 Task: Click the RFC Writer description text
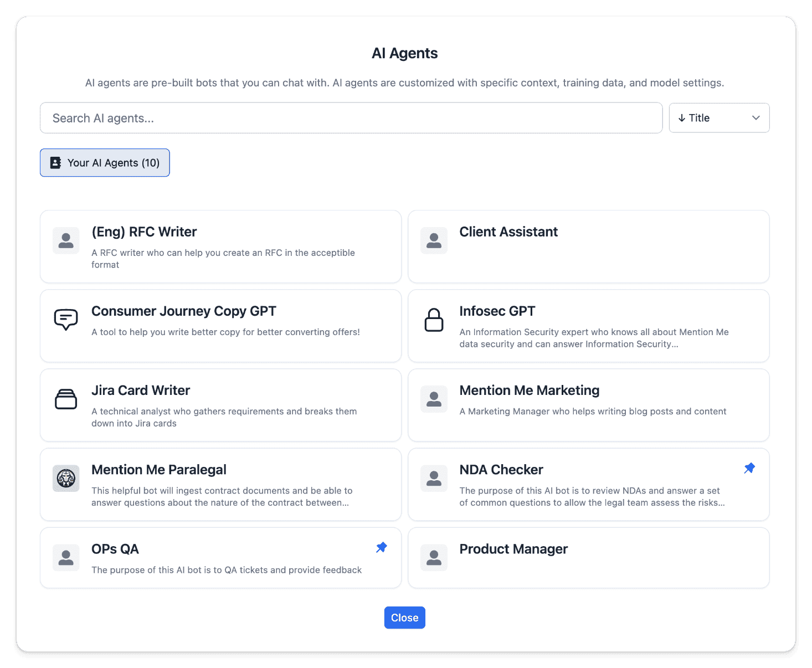(x=223, y=259)
